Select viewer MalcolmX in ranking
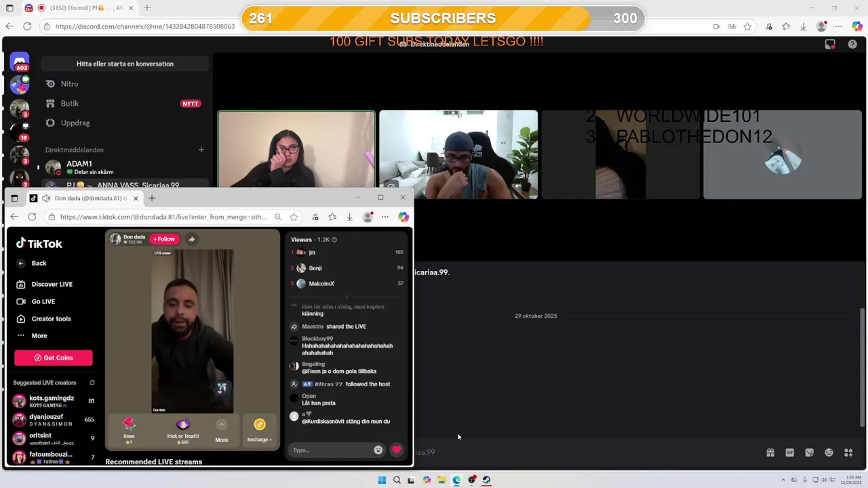Image resolution: width=868 pixels, height=488 pixels. pos(347,283)
